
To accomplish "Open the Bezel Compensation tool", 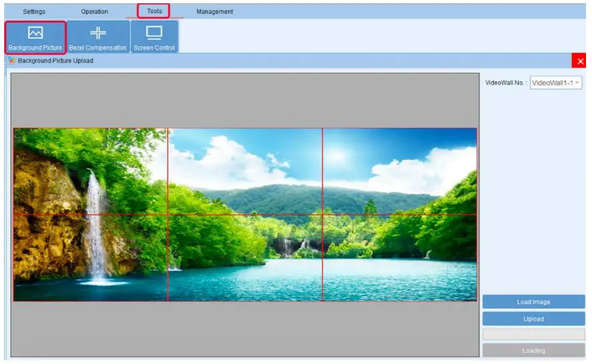I will click(x=98, y=37).
